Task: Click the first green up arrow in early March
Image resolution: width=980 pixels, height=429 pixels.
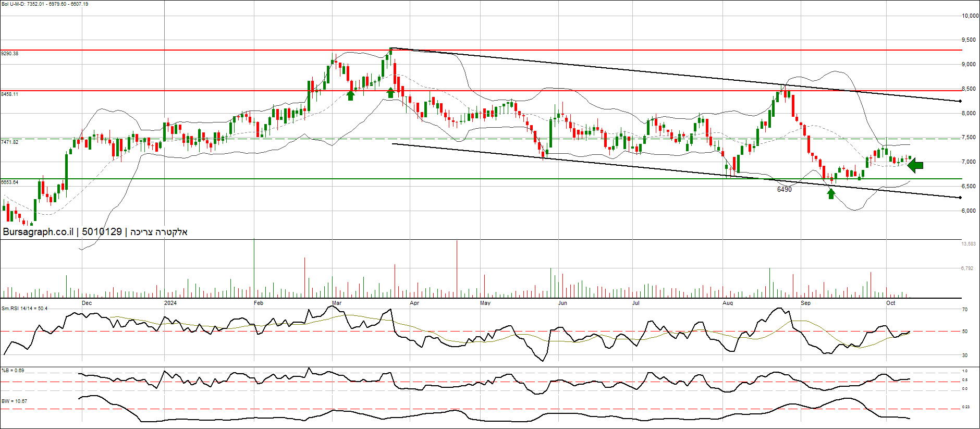Action: (351, 95)
